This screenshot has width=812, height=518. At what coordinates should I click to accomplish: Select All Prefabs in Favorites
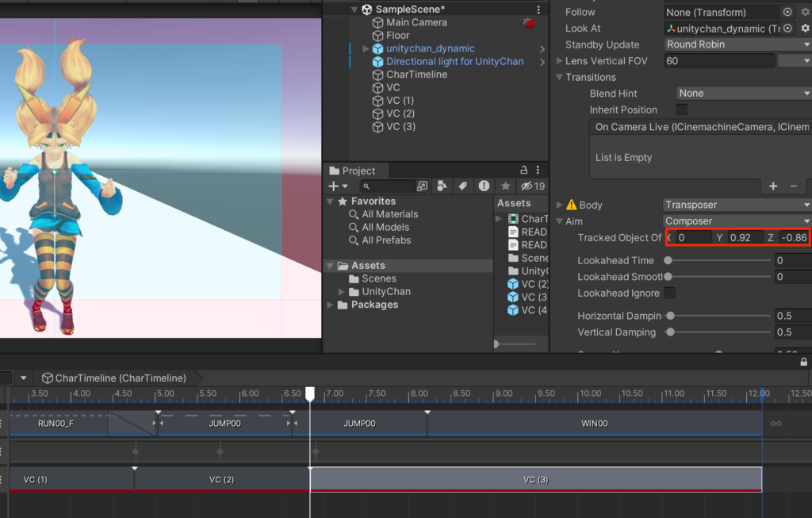(x=386, y=240)
